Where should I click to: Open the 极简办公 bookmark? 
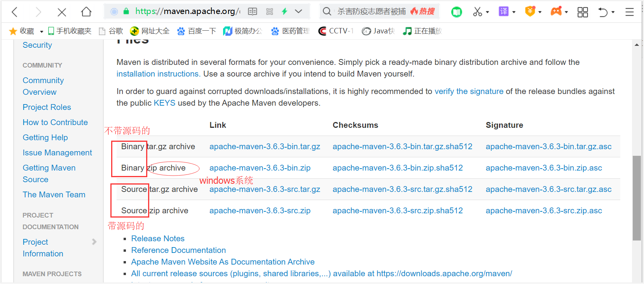[x=243, y=31]
